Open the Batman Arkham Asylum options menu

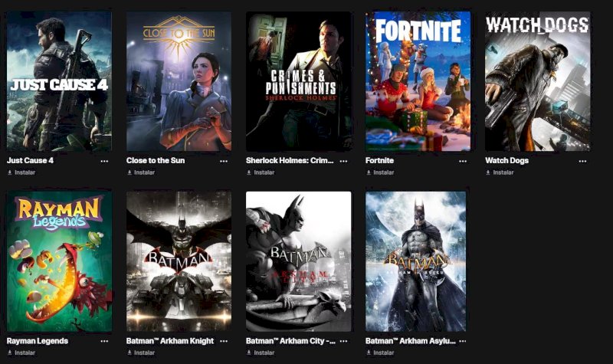coord(463,341)
